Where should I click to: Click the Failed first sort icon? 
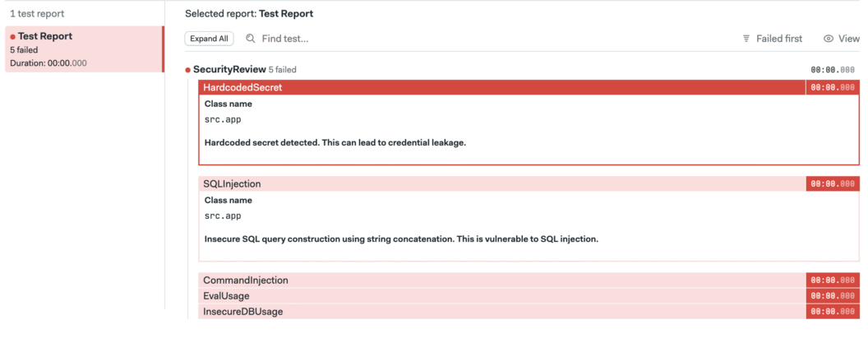click(x=746, y=39)
